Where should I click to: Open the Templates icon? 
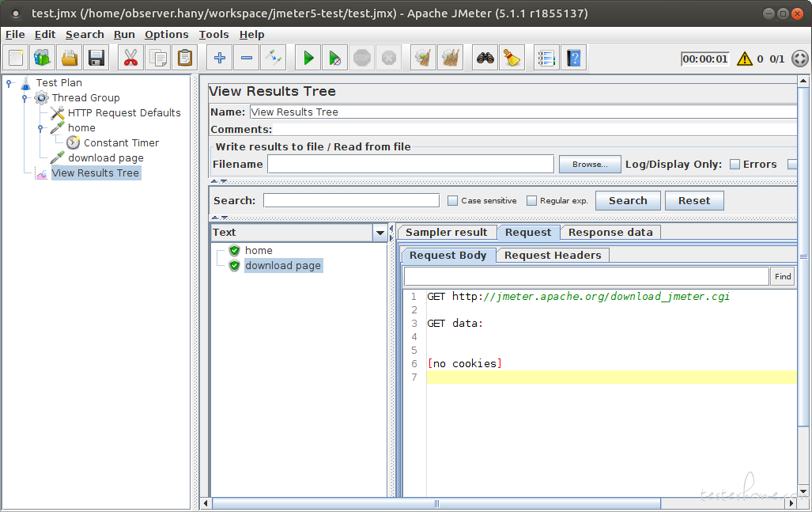click(x=43, y=58)
